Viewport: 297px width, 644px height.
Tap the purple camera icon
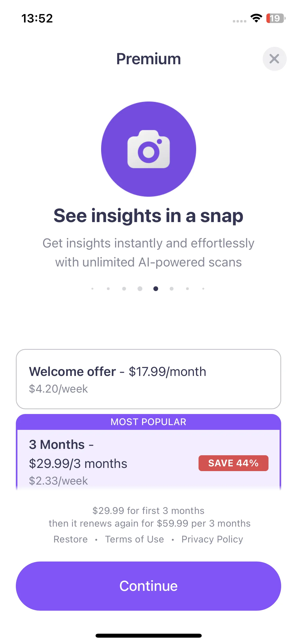click(148, 149)
